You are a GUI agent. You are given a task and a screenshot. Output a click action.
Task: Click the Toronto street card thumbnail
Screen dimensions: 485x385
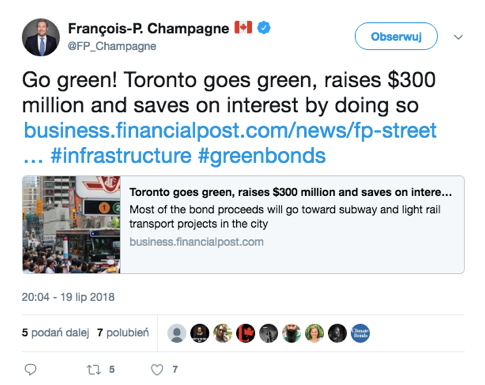coord(71,225)
